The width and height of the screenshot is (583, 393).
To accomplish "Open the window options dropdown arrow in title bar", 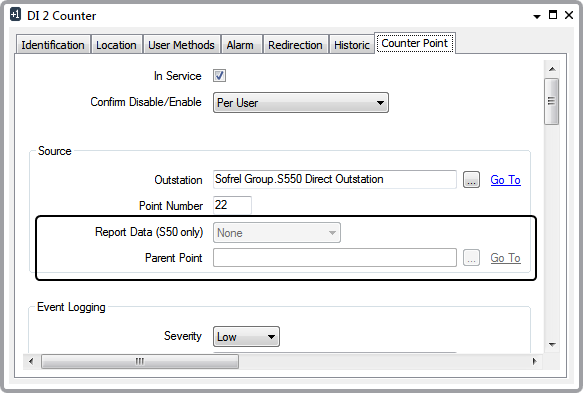I will (537, 16).
